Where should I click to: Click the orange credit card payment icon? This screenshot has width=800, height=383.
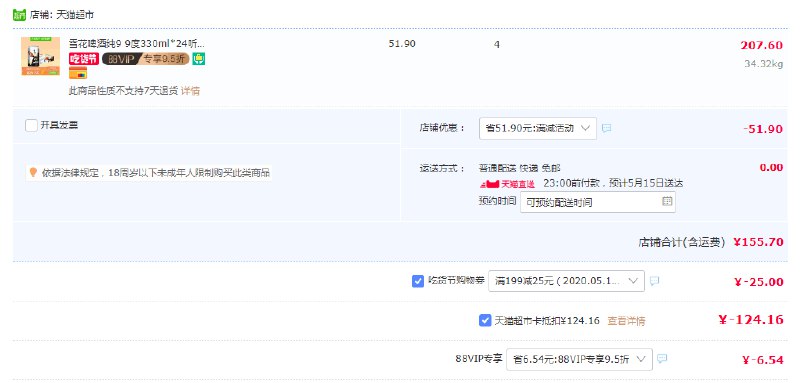pyautogui.click(x=78, y=74)
